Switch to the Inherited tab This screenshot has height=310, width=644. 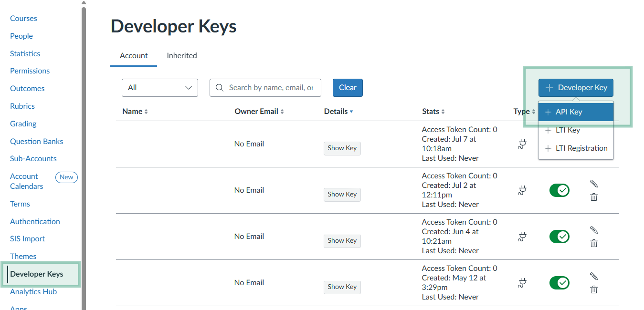pos(182,56)
